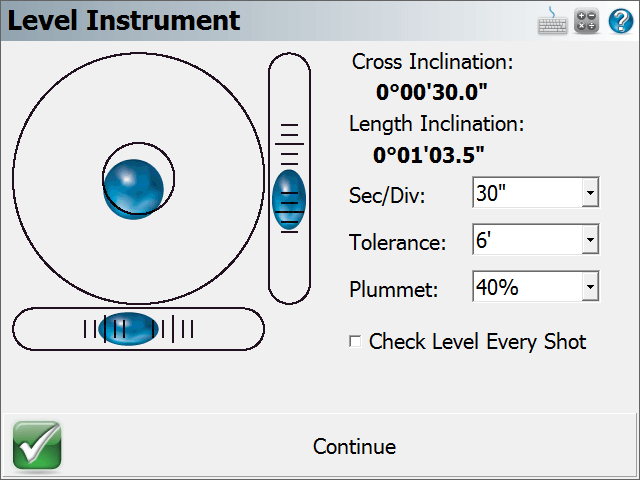Image resolution: width=640 pixels, height=480 pixels.
Task: Click the green checkmark icon
Action: 37,445
